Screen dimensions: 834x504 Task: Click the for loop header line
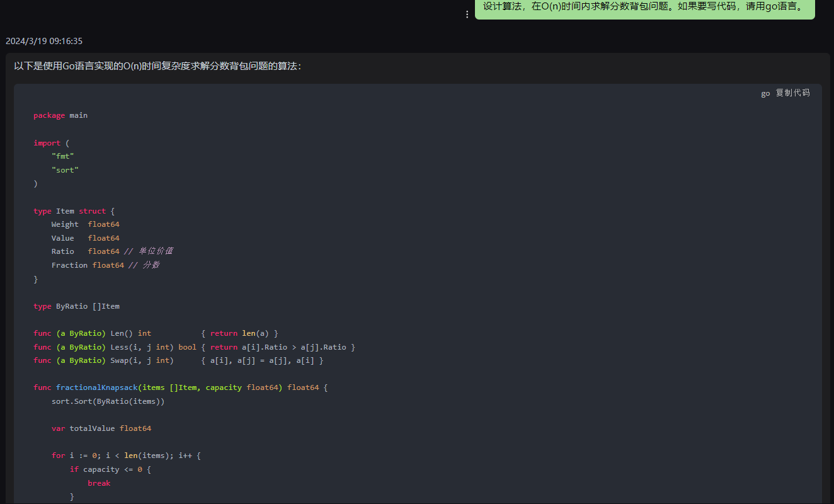(x=126, y=455)
